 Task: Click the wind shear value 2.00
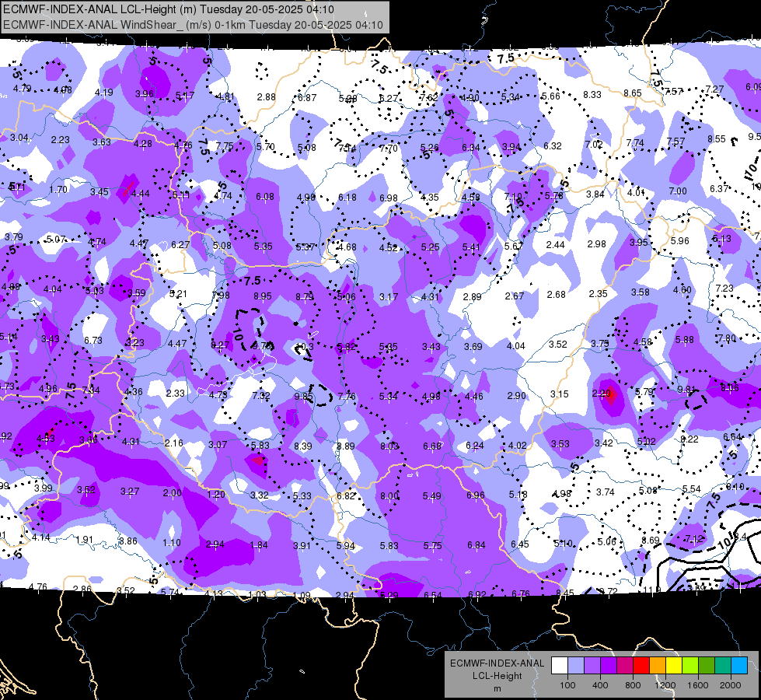[x=173, y=492]
